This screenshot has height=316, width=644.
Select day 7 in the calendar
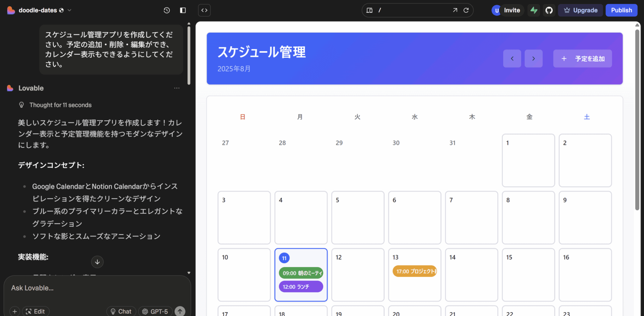click(x=471, y=218)
